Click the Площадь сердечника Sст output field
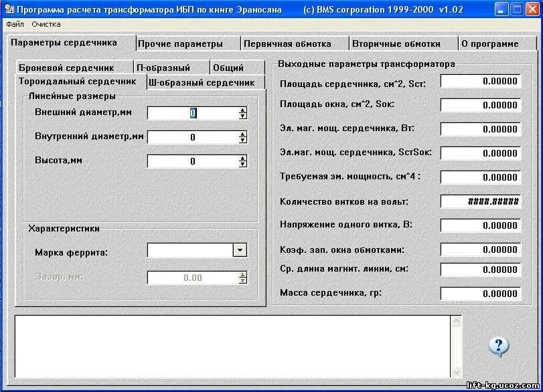The width and height of the screenshot is (543, 392). pos(481,82)
